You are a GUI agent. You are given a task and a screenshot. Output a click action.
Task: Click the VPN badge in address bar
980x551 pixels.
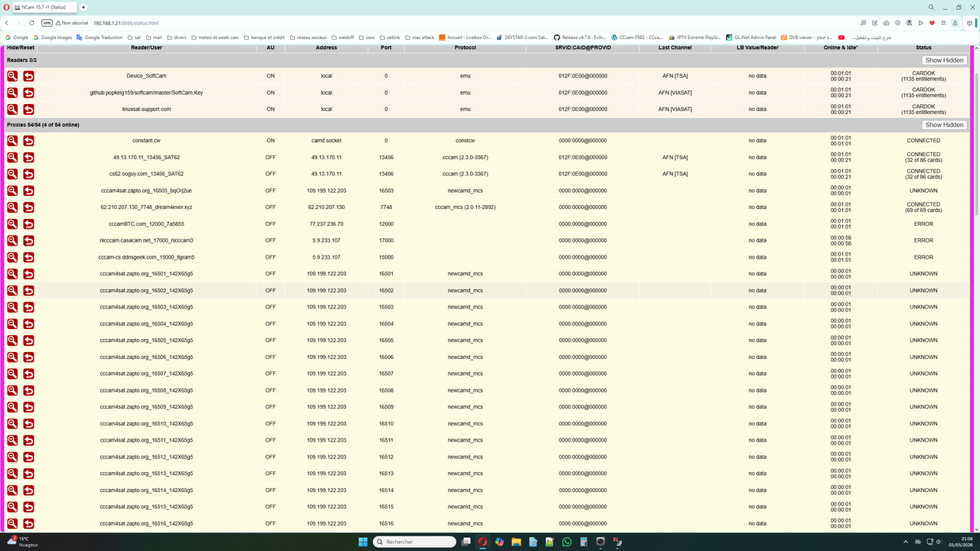[47, 23]
